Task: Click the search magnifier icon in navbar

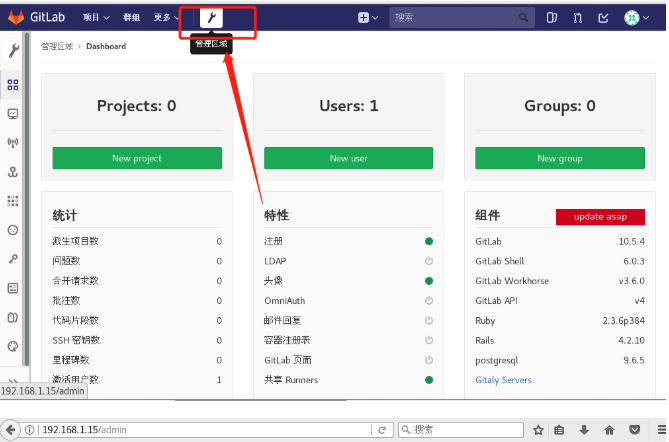Action: coord(523,17)
